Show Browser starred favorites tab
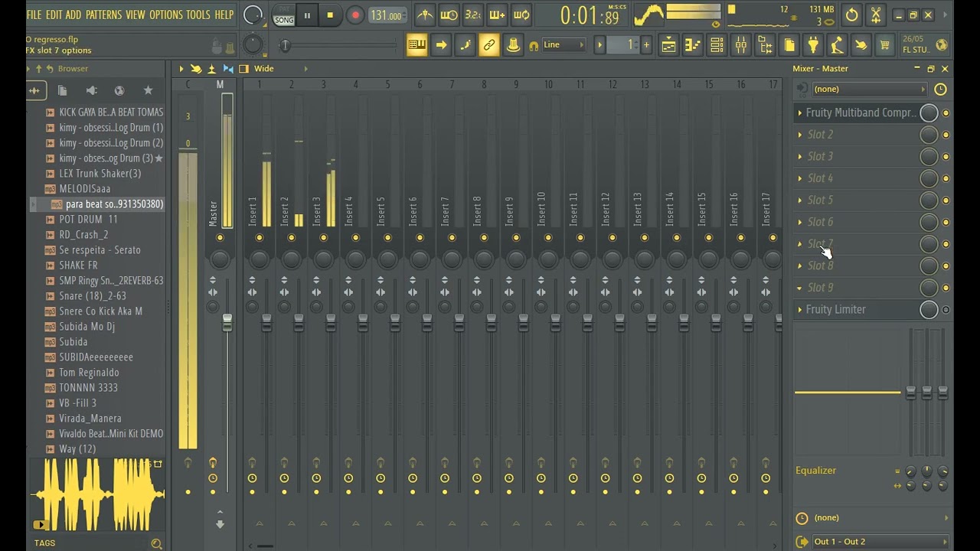980x551 pixels. pos(148,91)
